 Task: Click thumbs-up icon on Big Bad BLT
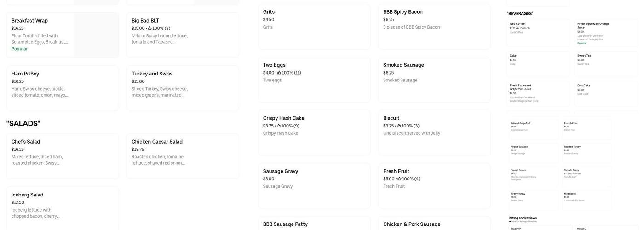click(150, 29)
